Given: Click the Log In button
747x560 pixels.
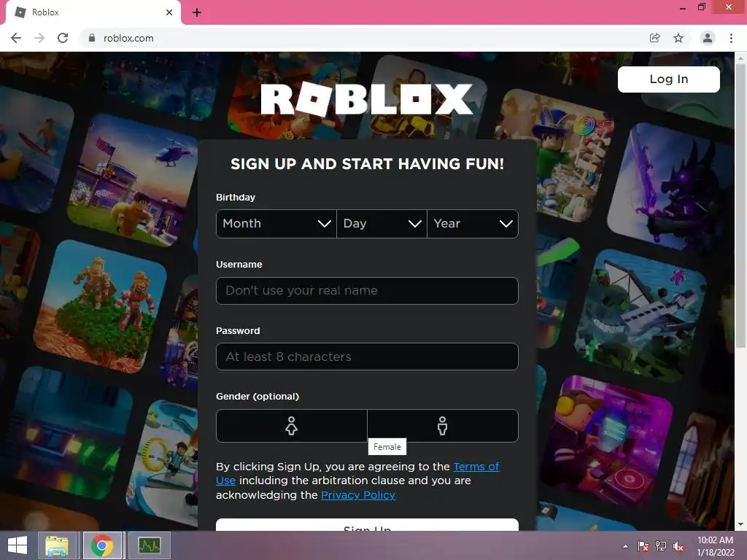Looking at the screenshot, I should click(x=668, y=79).
